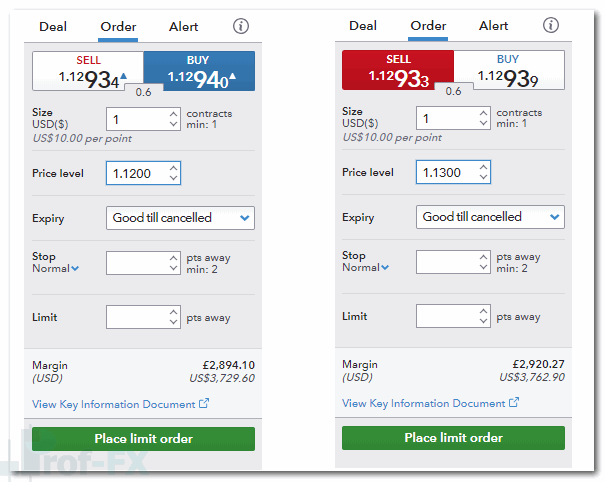This screenshot has width=605, height=482.
Task: Click Size stepper arrows in left panel
Action: click(x=173, y=118)
